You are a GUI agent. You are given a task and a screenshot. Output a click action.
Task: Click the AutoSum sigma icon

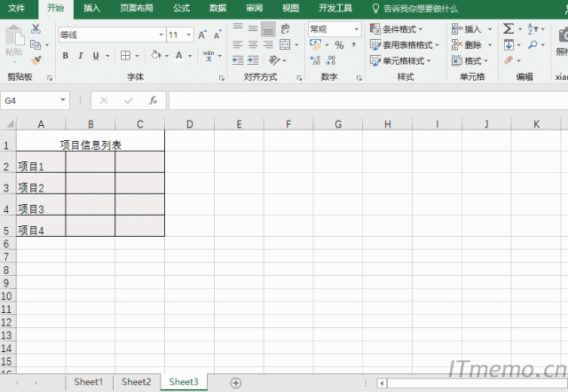click(x=509, y=28)
